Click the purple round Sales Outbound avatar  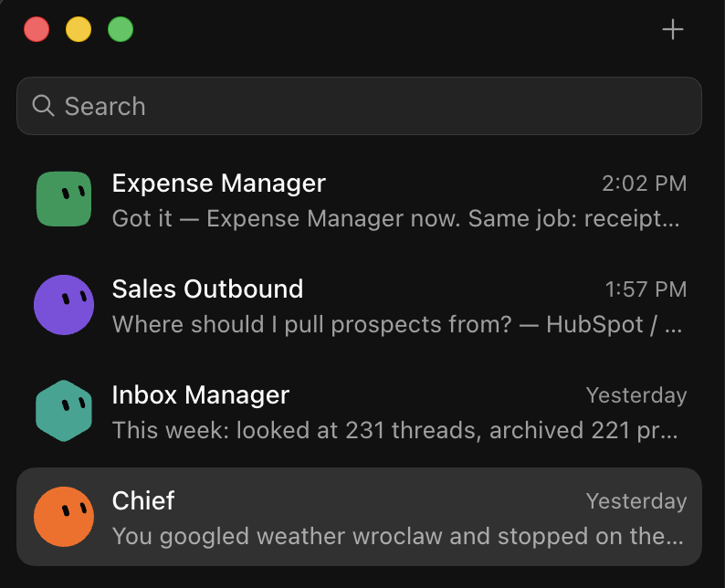pyautogui.click(x=64, y=305)
